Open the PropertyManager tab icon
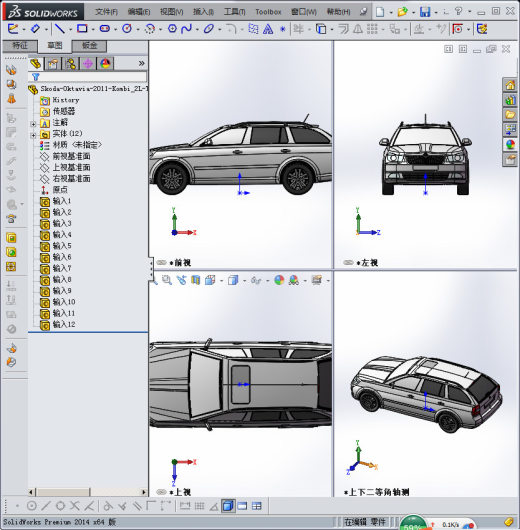This screenshot has height=530, width=520. point(53,64)
